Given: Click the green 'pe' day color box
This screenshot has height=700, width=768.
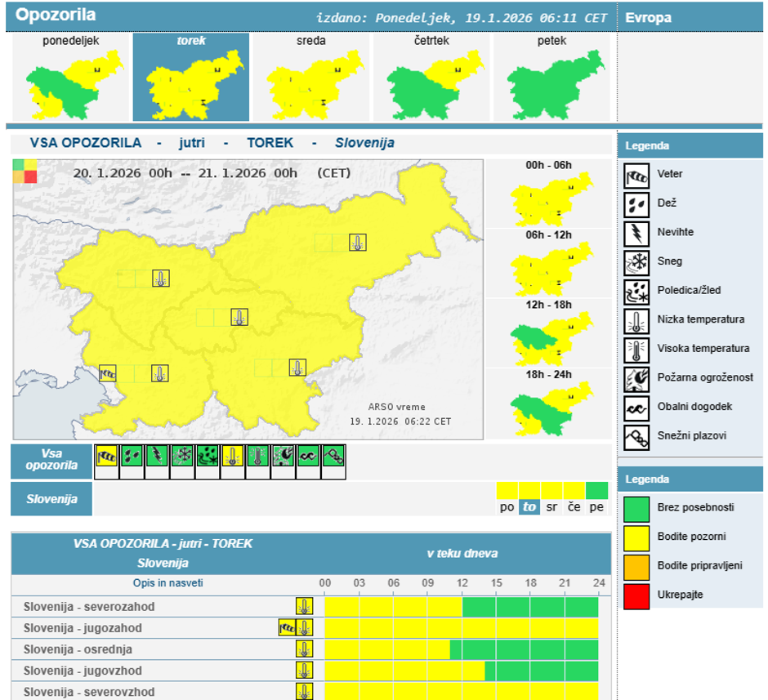Looking at the screenshot, I should [597, 491].
